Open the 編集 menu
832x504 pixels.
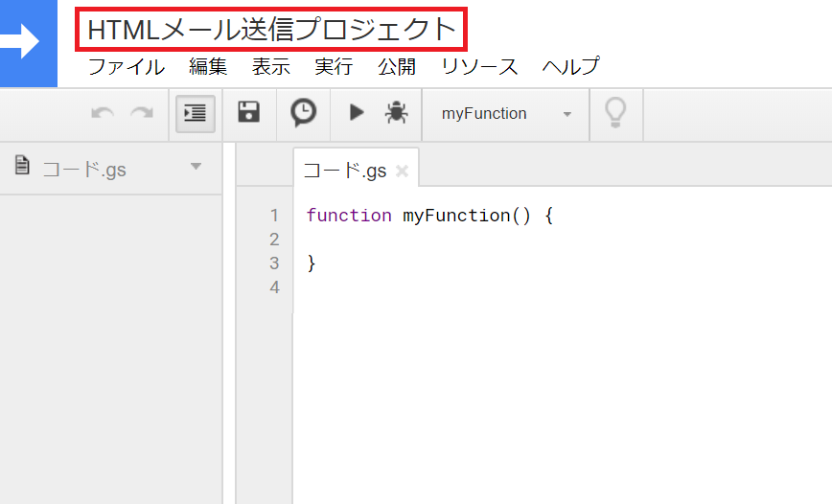[208, 67]
